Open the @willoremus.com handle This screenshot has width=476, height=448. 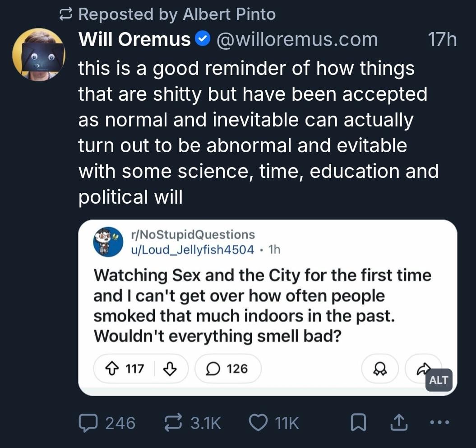(296, 40)
